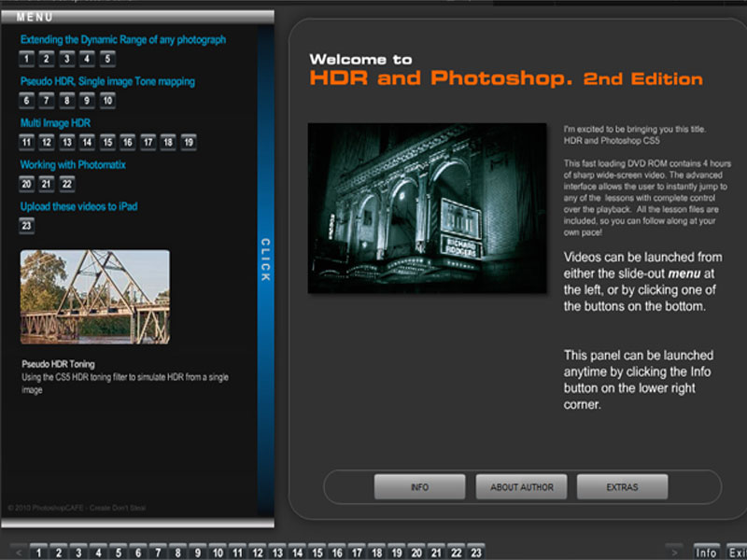Select button 8 in the bottom lesson bar

pyautogui.click(x=177, y=553)
